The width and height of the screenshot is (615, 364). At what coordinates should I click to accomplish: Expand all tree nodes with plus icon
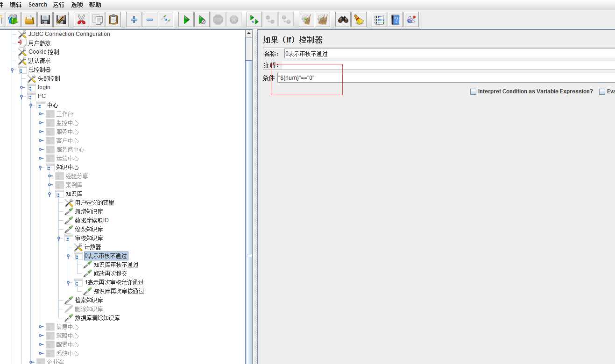point(134,20)
